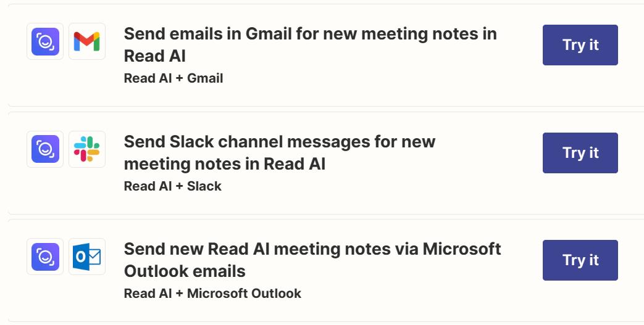
Task: Open "Send Slack channel messages" template title
Action: tap(279, 141)
